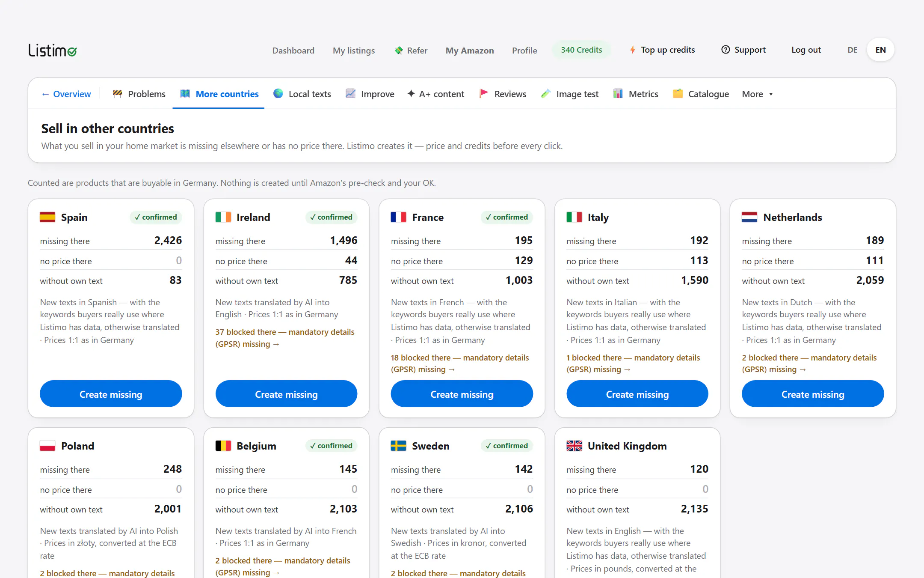Image resolution: width=924 pixels, height=578 pixels.
Task: Open Italy's 1 blocked GPSR link
Action: pos(633,363)
